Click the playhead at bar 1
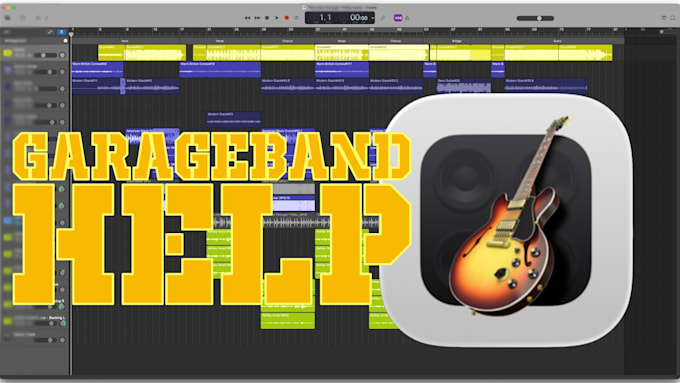680x383 pixels. point(72,33)
